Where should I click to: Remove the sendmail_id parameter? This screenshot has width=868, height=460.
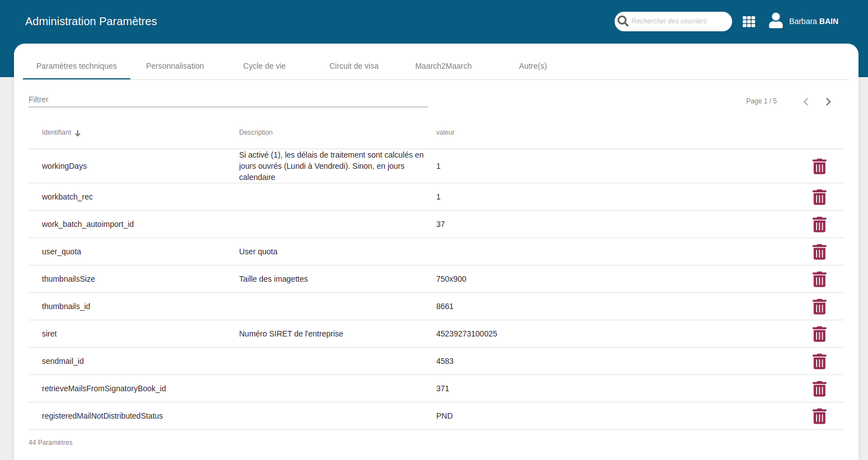point(819,362)
